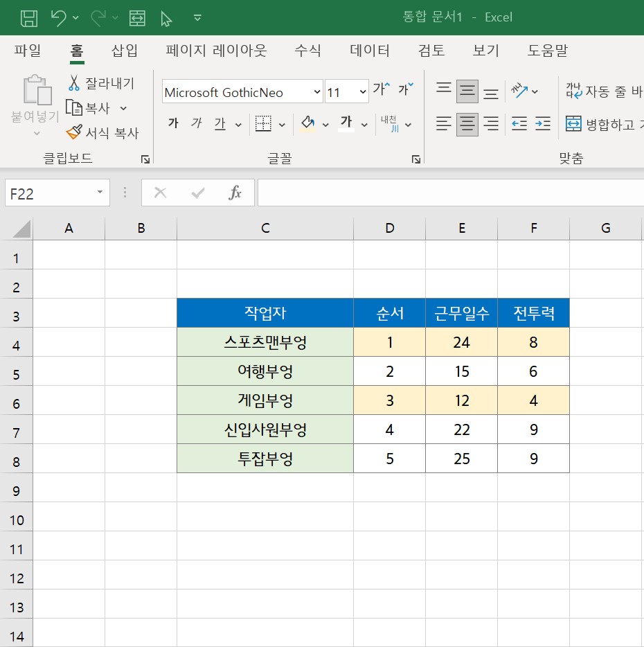Image resolution: width=644 pixels, height=647 pixels.
Task: Open the font name dropdown Microsoft GothicNeo
Action: [317, 91]
